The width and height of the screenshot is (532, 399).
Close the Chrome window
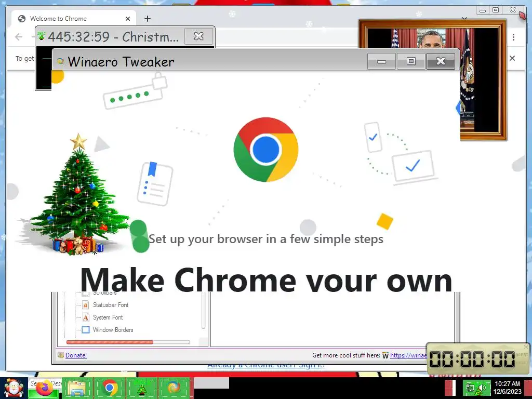(513, 10)
